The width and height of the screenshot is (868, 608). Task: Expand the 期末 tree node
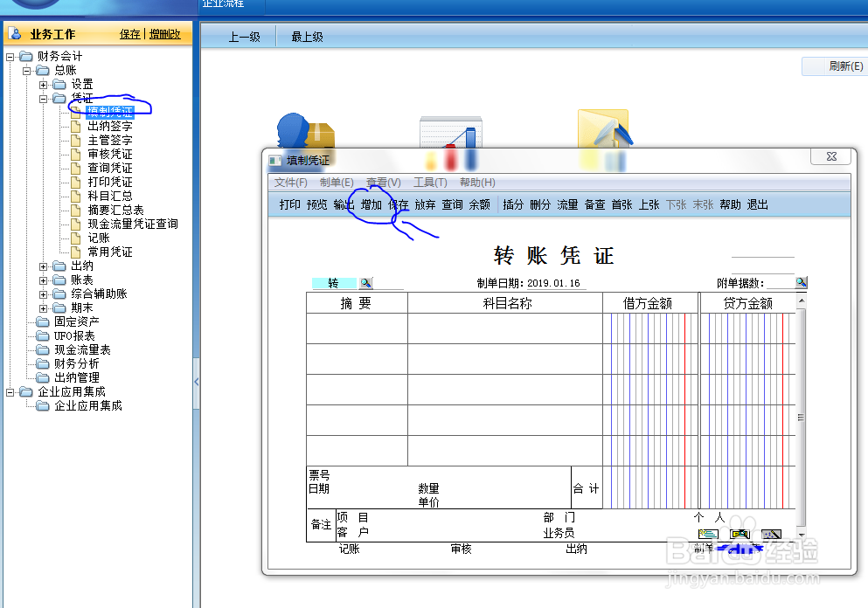[x=43, y=308]
